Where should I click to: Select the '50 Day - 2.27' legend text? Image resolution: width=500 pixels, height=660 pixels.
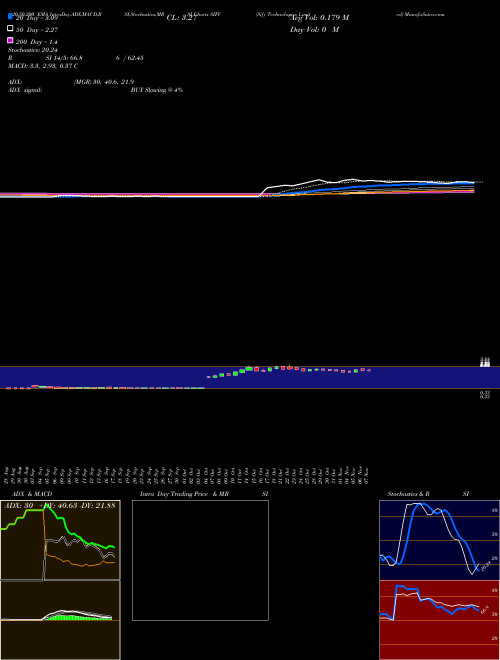coord(37,30)
